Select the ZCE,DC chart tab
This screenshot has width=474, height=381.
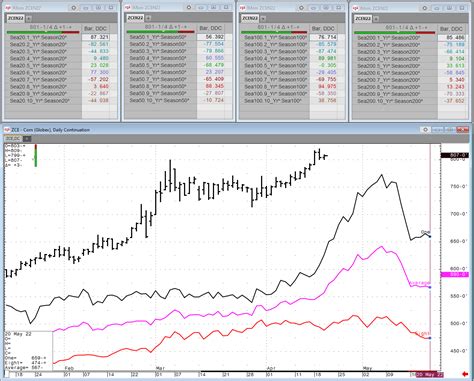pyautogui.click(x=13, y=139)
